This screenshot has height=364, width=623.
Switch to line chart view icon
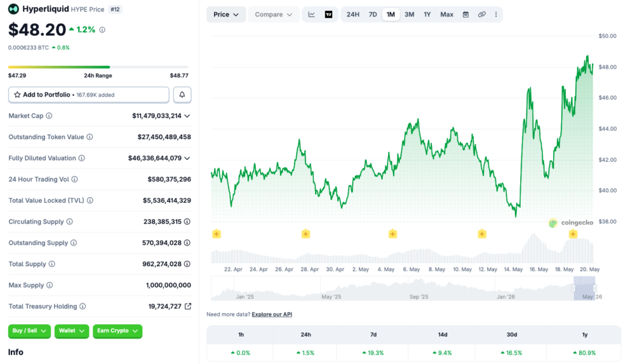pyautogui.click(x=311, y=15)
